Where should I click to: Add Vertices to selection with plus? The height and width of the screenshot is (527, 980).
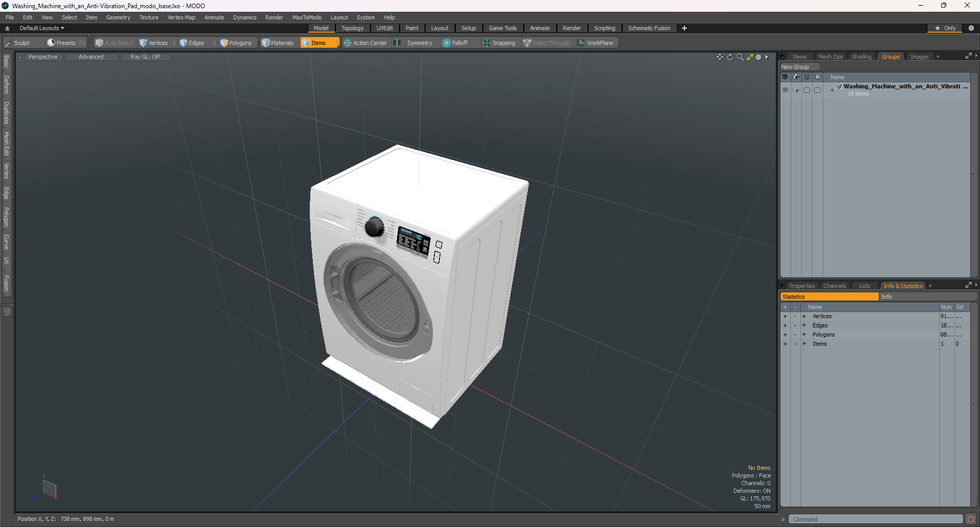785,317
